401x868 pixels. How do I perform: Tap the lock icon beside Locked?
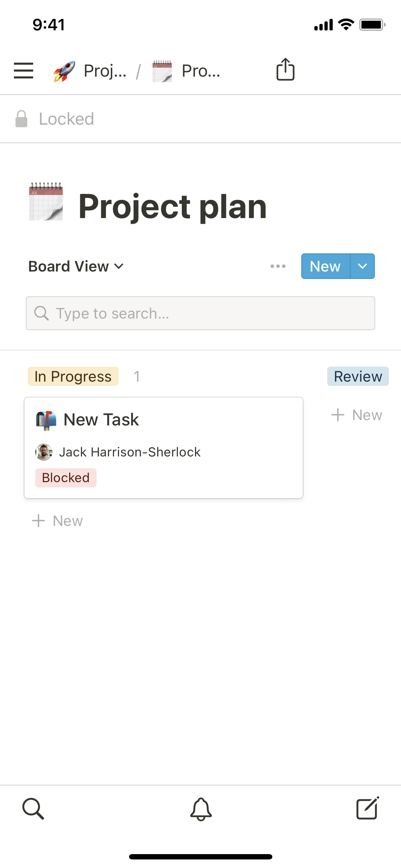tap(21, 119)
